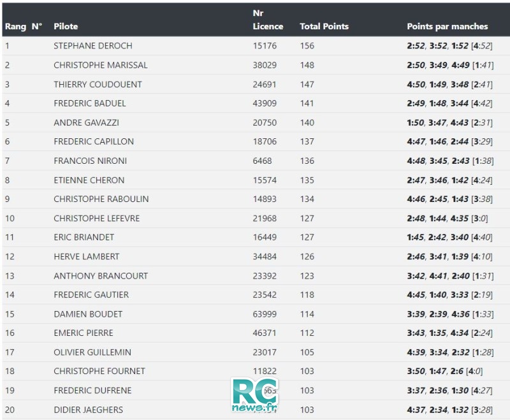Screen dimensions: 510x420
Task: Click THIERRY COUDOUENT name
Action: pos(98,85)
